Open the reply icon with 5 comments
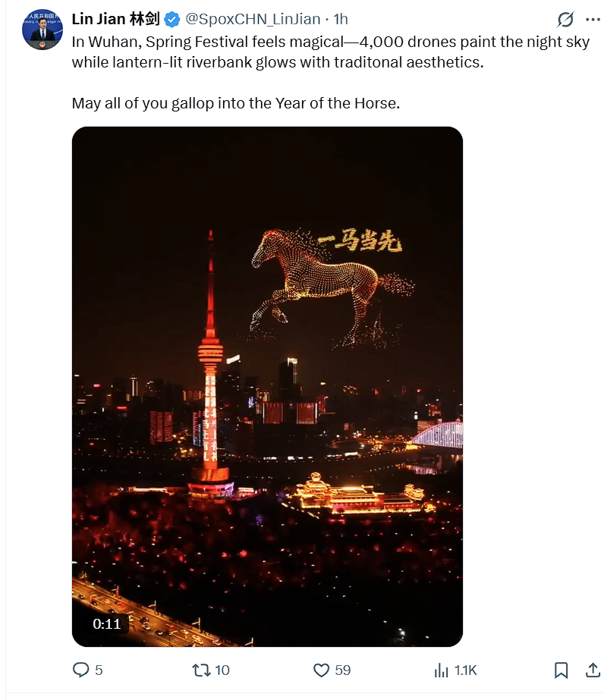 (x=81, y=670)
